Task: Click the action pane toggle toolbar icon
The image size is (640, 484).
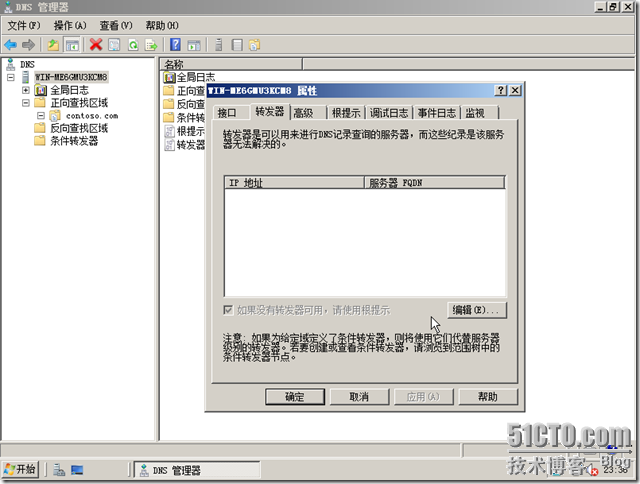Action: pyautogui.click(x=194, y=44)
